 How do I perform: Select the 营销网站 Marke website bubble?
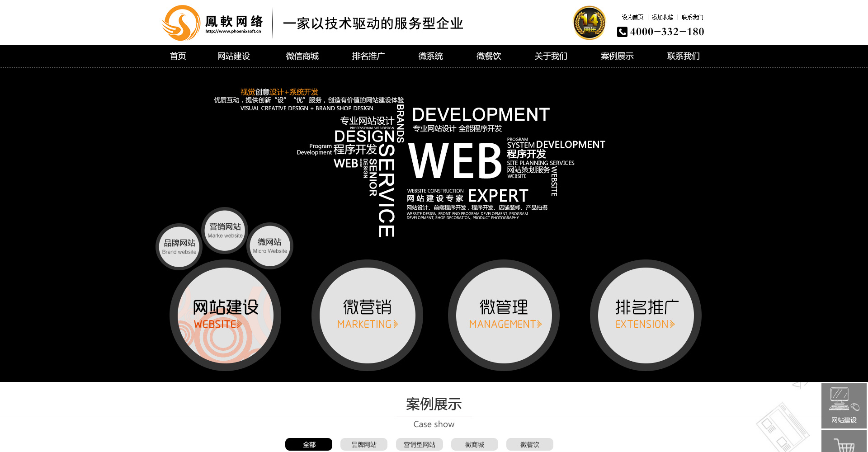[225, 230]
